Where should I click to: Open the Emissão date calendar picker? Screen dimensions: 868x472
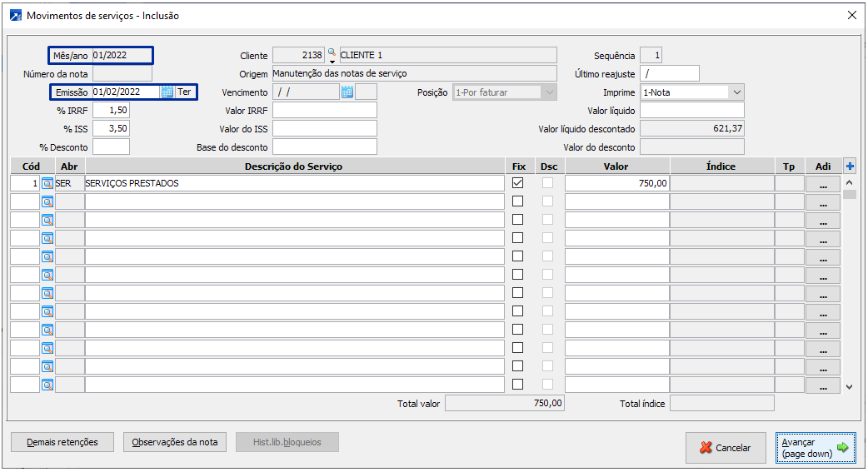click(167, 92)
